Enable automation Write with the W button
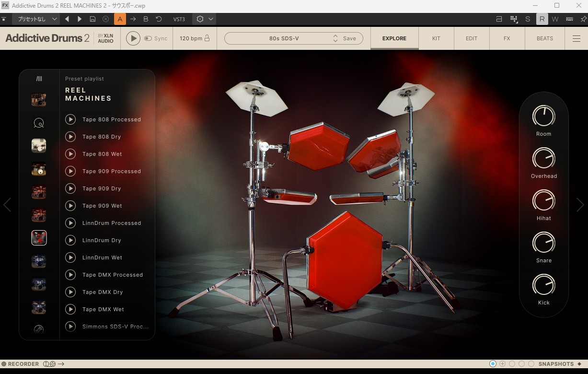Screen dimensions: 588x374 pos(555,19)
